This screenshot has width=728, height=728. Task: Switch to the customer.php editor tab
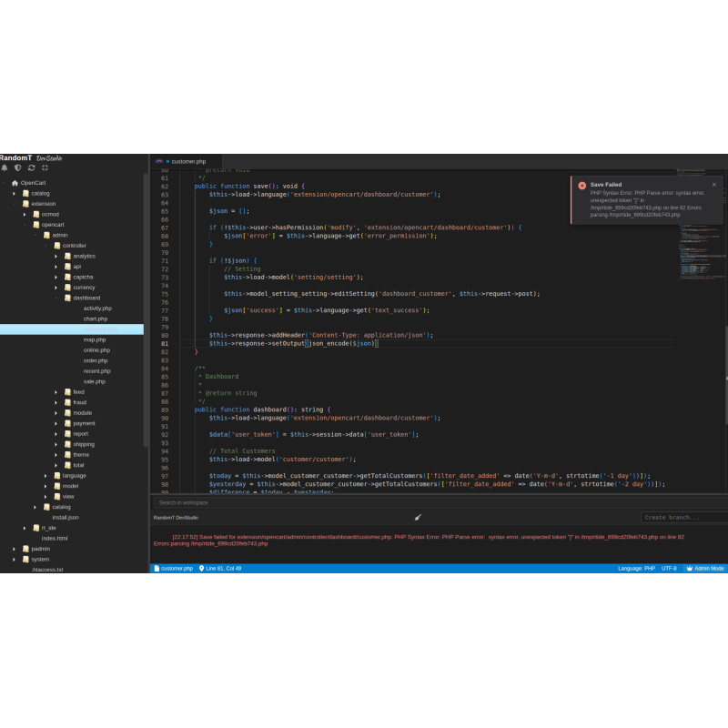pos(187,161)
